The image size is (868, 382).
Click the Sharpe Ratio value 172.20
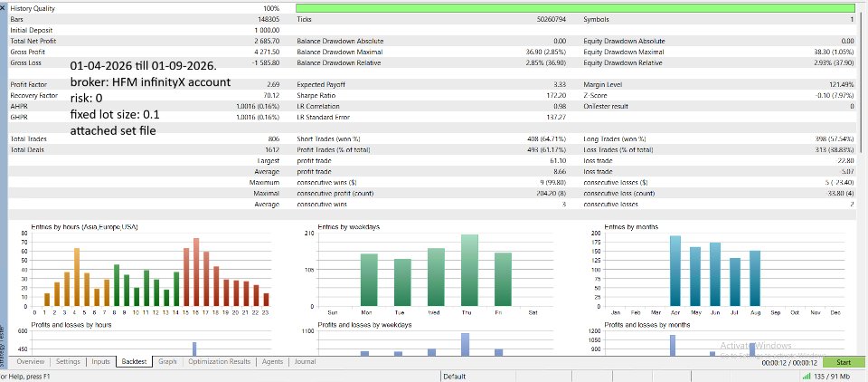coord(556,95)
